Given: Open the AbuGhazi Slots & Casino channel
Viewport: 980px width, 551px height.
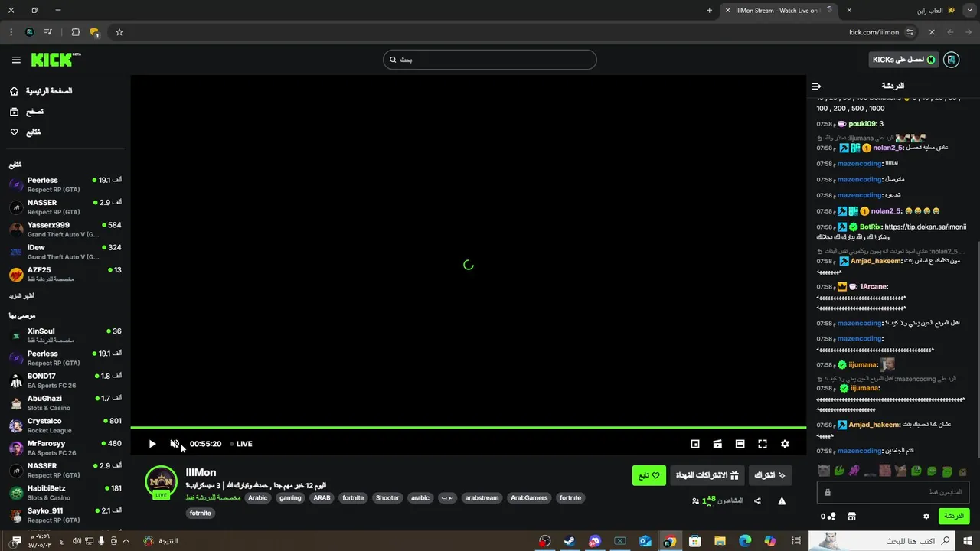Looking at the screenshot, I should coord(65,403).
